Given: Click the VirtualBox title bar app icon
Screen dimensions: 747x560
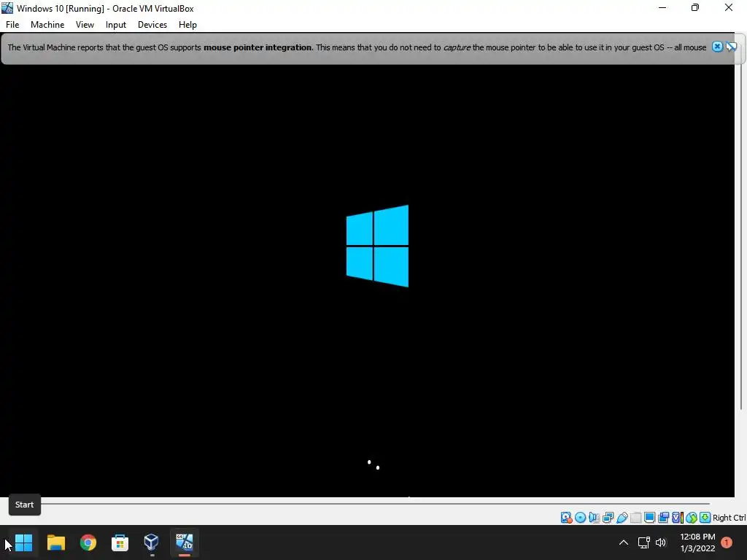Looking at the screenshot, I should point(7,8).
